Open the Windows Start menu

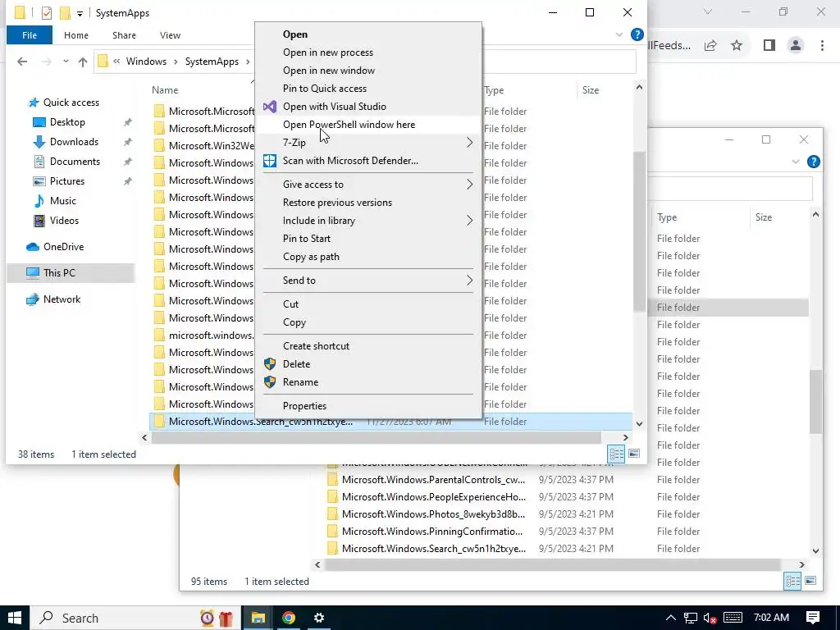[x=15, y=618]
